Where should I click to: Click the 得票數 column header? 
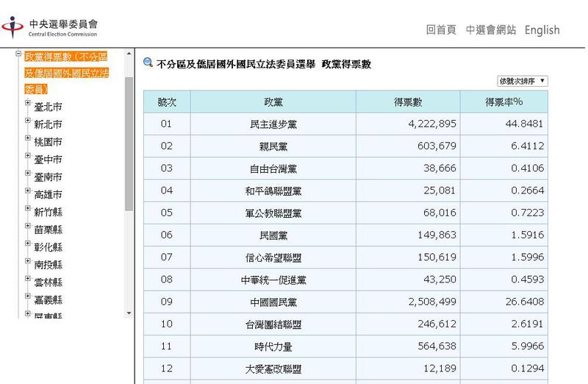tap(408, 102)
